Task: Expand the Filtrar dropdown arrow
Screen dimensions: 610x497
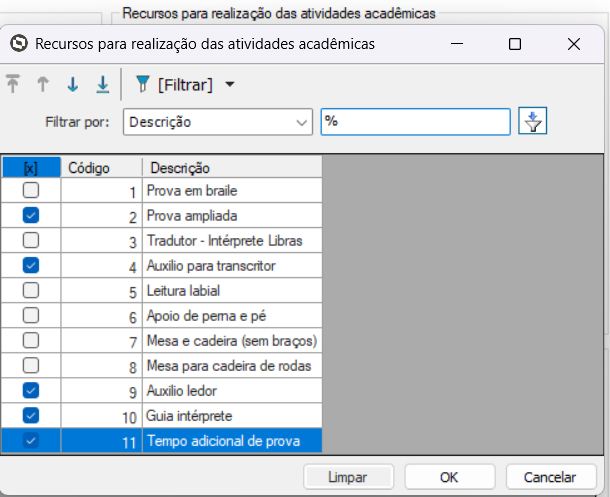Action: [230, 85]
